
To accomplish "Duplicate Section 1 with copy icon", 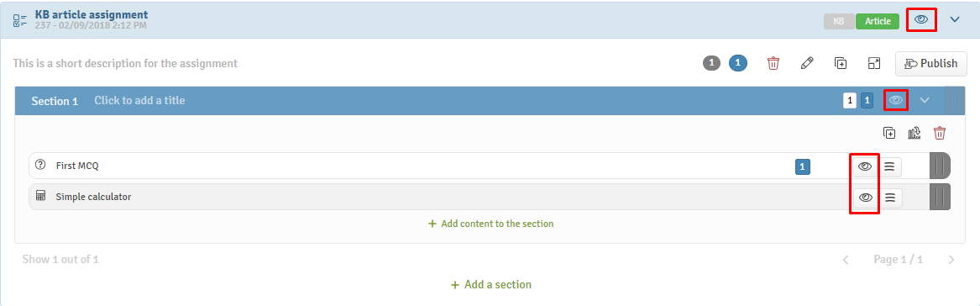I will point(888,133).
